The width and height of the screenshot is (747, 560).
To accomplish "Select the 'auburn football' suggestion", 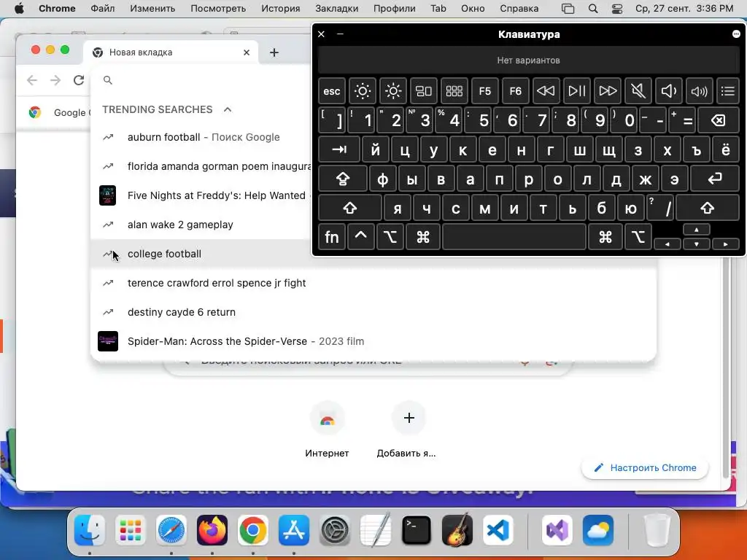I will (200, 137).
